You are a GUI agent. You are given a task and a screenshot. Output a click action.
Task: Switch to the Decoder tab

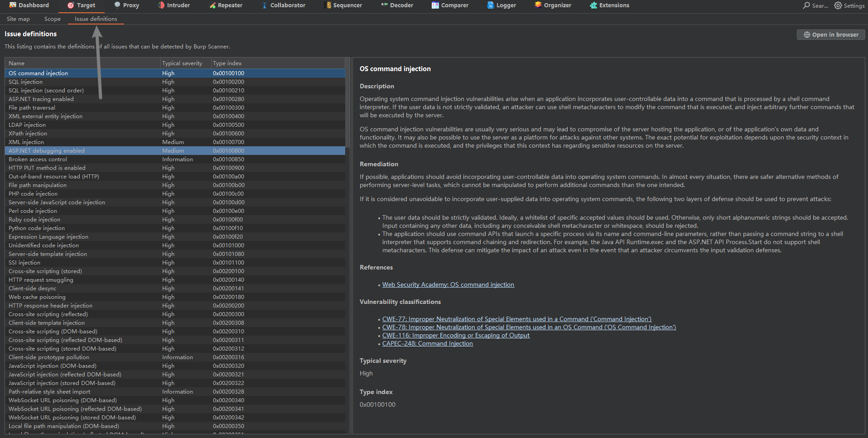click(x=397, y=5)
